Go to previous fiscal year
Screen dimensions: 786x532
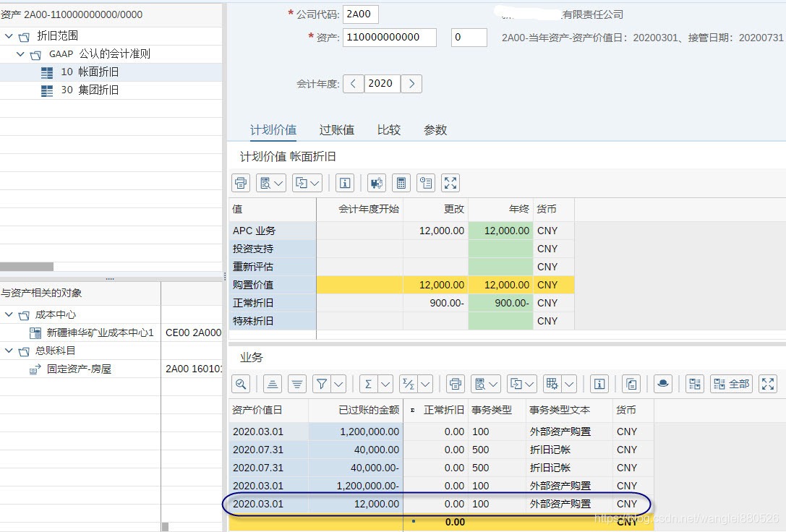pos(354,84)
